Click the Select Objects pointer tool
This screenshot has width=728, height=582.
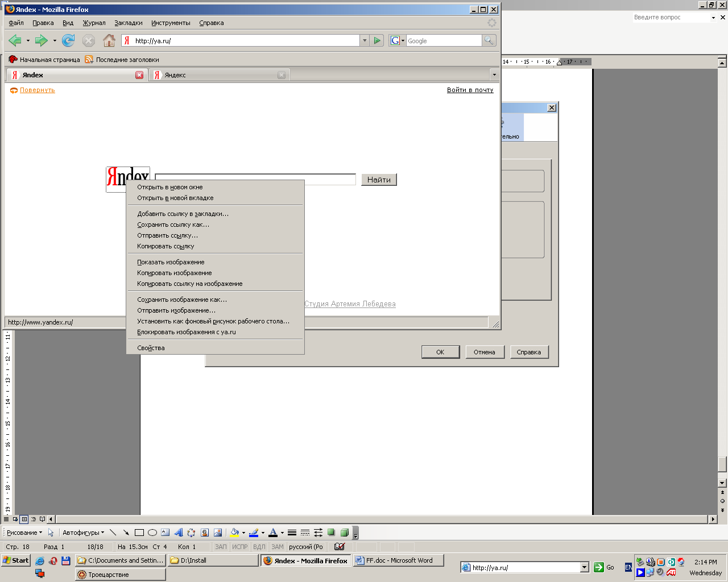[51, 533]
